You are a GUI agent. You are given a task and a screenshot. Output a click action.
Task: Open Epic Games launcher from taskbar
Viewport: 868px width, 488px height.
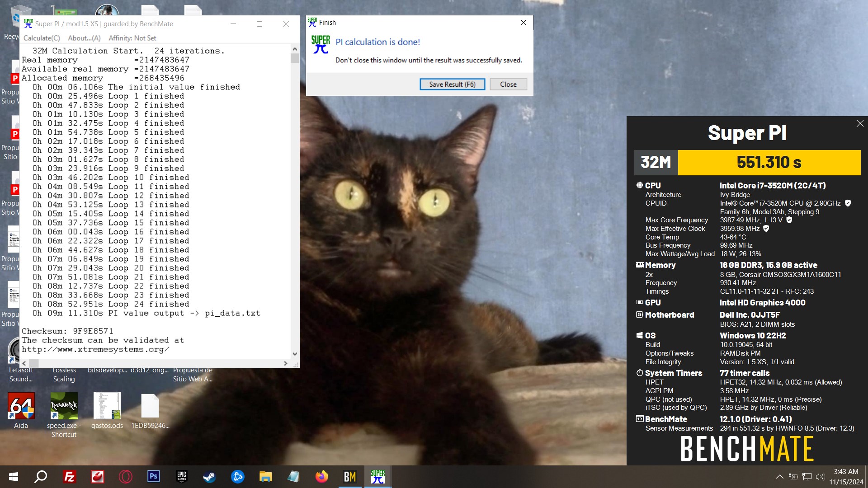(x=181, y=477)
